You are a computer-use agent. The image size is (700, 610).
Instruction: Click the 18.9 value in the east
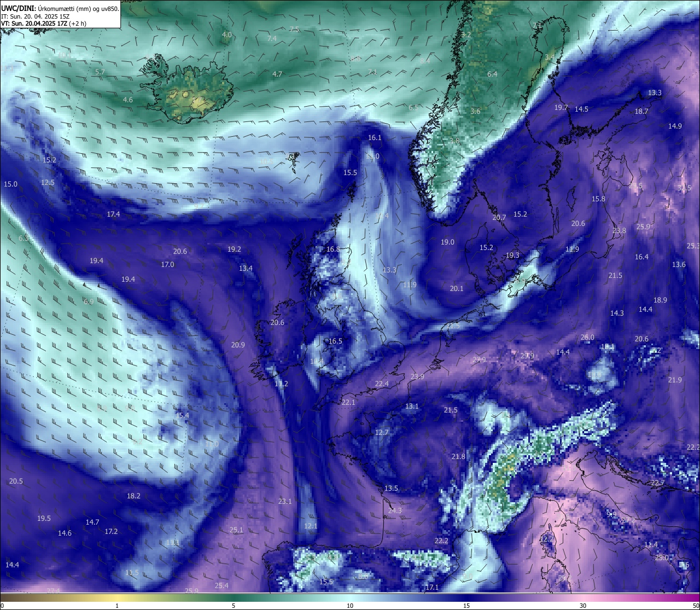coord(660,300)
